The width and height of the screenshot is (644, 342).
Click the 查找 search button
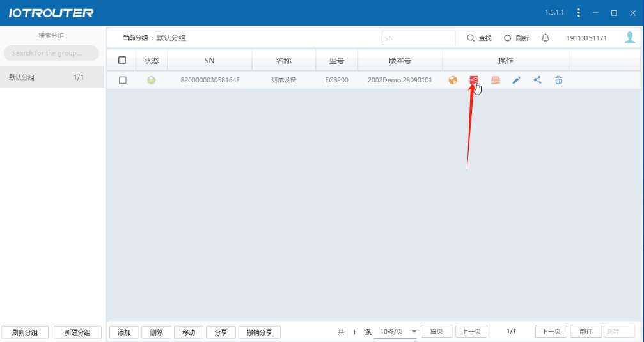[479, 38]
